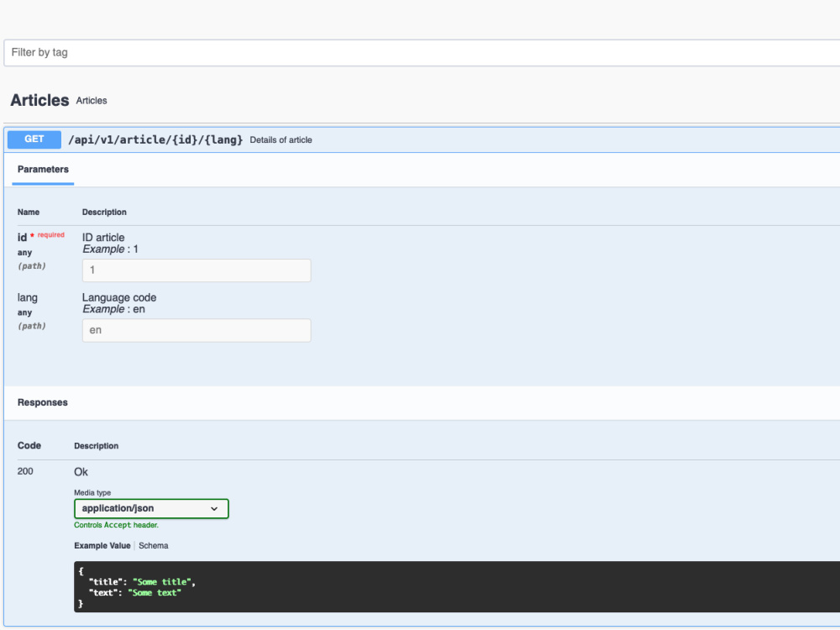Image resolution: width=840 pixels, height=630 pixels.
Task: Click the Name column header in Parameters
Action: pyautogui.click(x=29, y=213)
